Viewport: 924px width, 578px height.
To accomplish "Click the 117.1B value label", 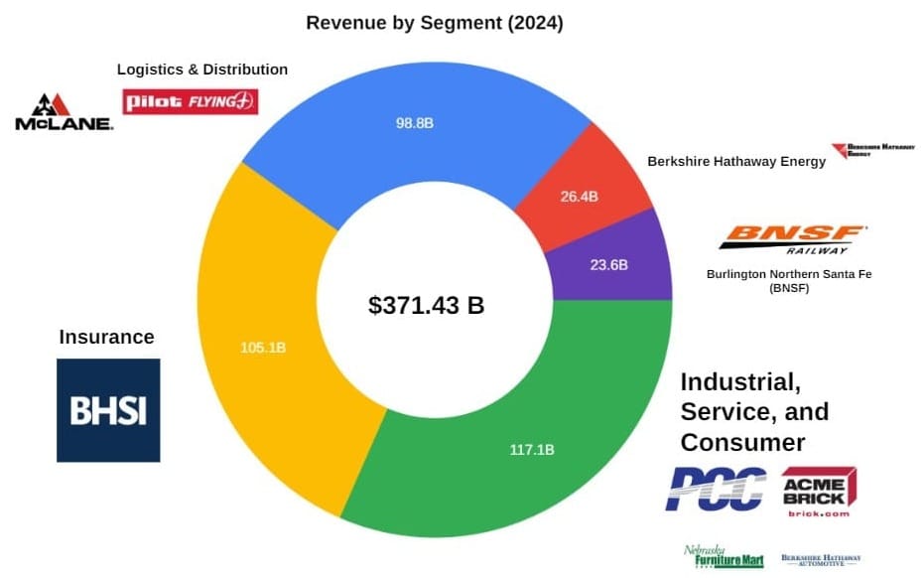I will coord(532,450).
